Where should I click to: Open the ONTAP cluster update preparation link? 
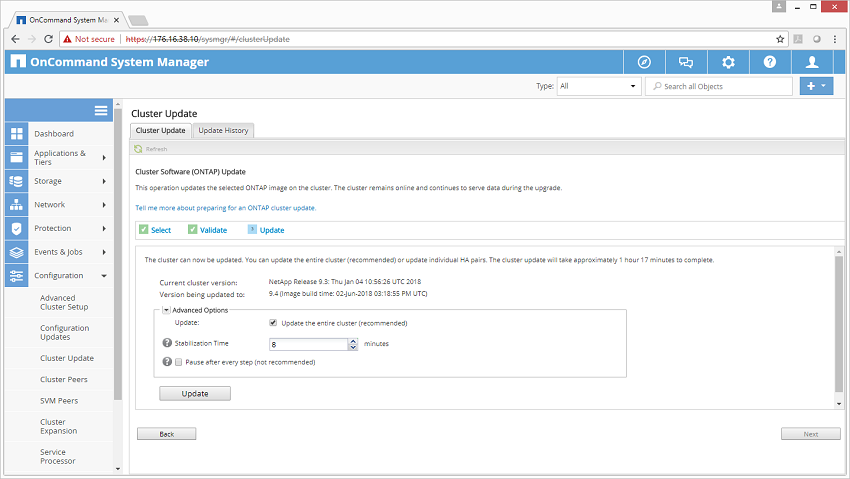[226, 208]
